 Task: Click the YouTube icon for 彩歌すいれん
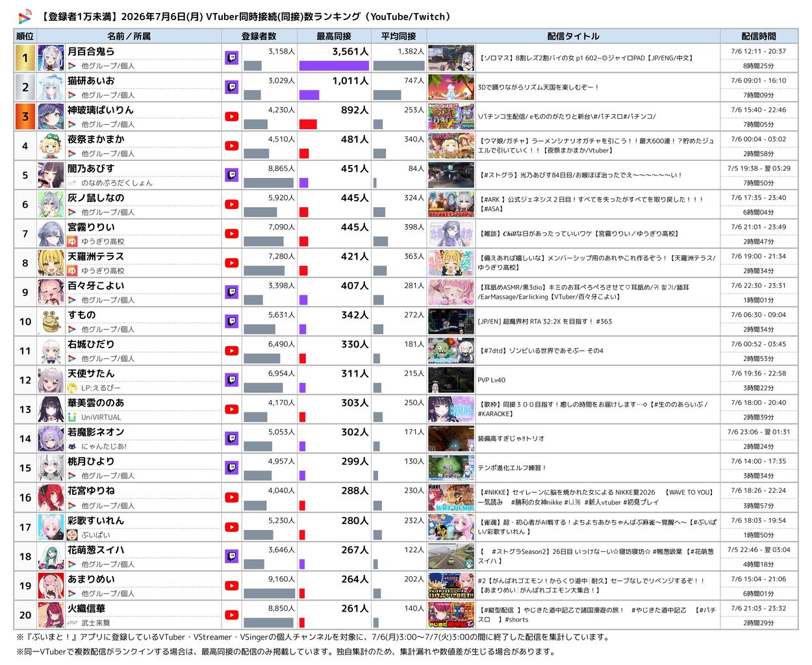[x=231, y=527]
